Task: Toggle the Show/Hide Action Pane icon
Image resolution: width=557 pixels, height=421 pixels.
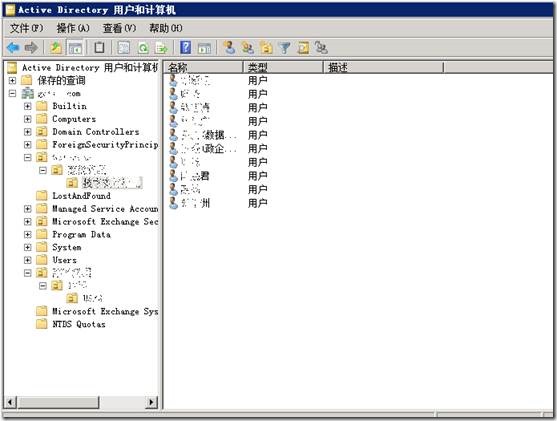Action: [x=204, y=48]
